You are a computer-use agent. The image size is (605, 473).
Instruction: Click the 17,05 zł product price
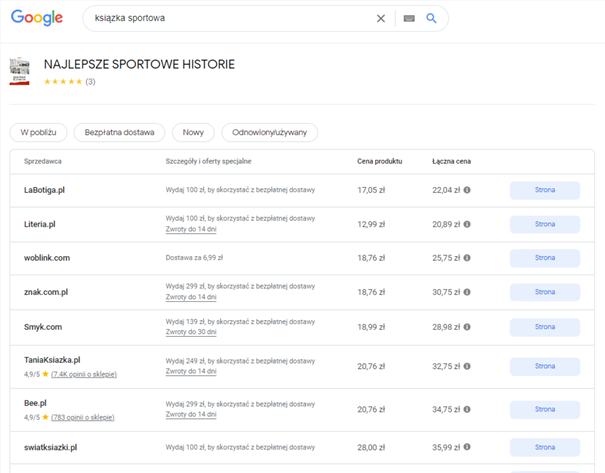click(371, 190)
